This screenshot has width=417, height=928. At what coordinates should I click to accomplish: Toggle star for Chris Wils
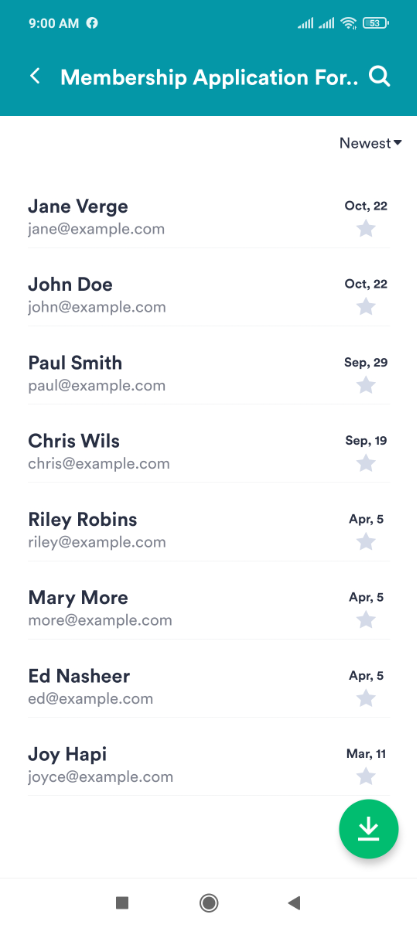[366, 463]
